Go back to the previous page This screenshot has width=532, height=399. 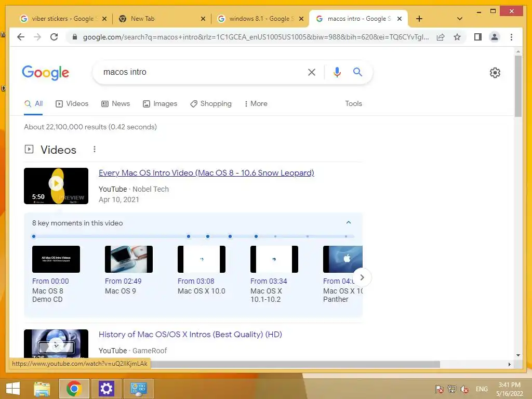click(21, 37)
